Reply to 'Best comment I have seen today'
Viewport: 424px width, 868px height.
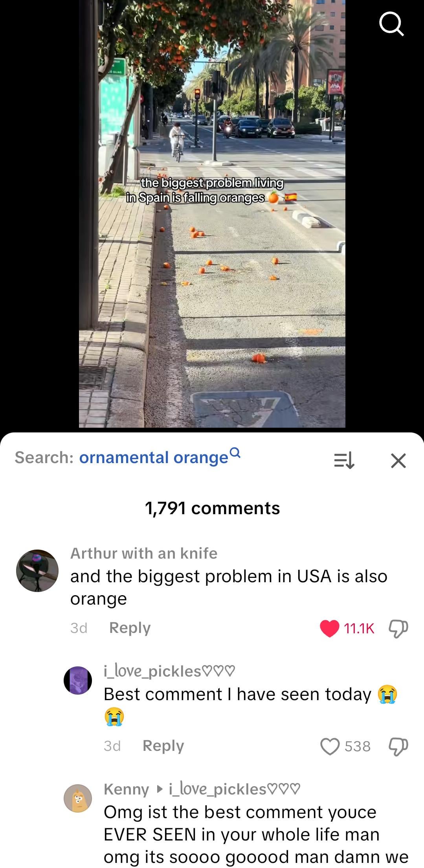pyautogui.click(x=163, y=746)
